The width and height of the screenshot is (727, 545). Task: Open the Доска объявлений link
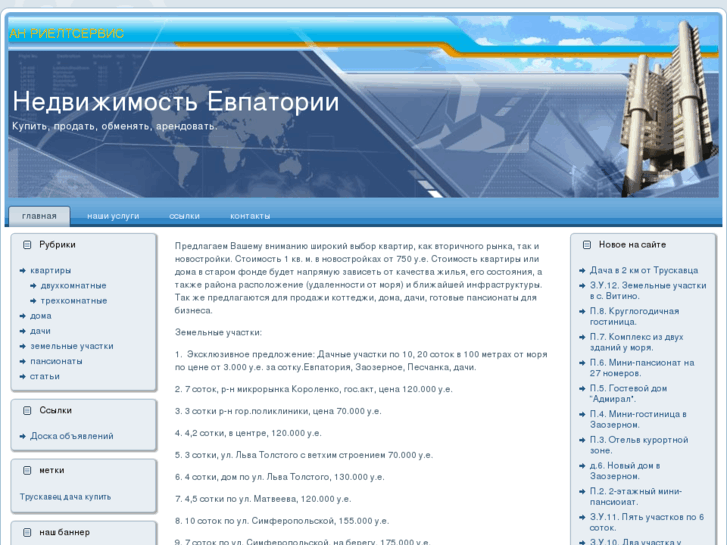click(x=72, y=436)
